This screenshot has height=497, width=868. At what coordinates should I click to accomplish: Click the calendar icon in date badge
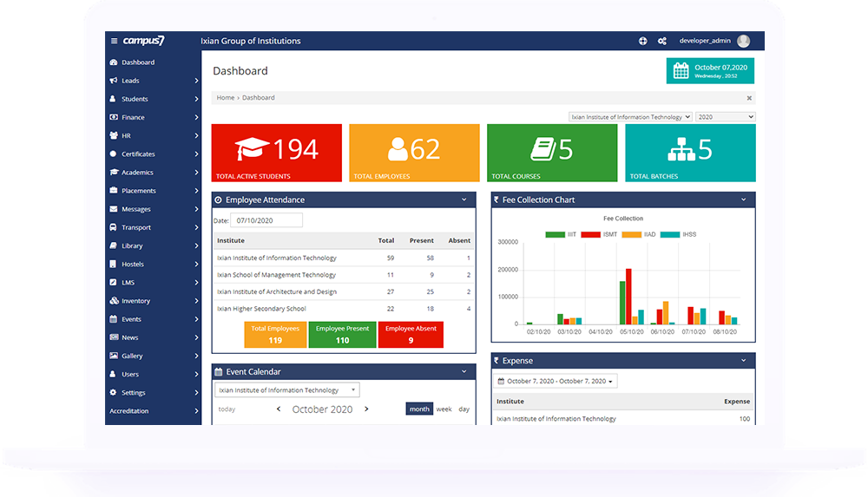click(x=681, y=71)
